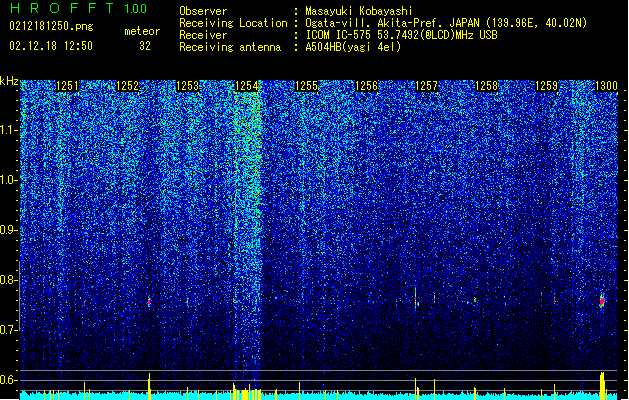Click location text Ogata-vill. Akita-Pref. JAPAN

[394, 23]
